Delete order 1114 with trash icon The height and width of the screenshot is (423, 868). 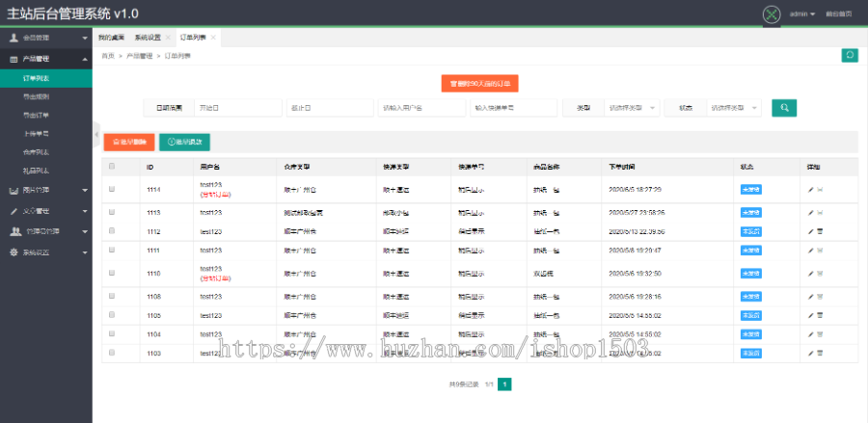point(820,190)
